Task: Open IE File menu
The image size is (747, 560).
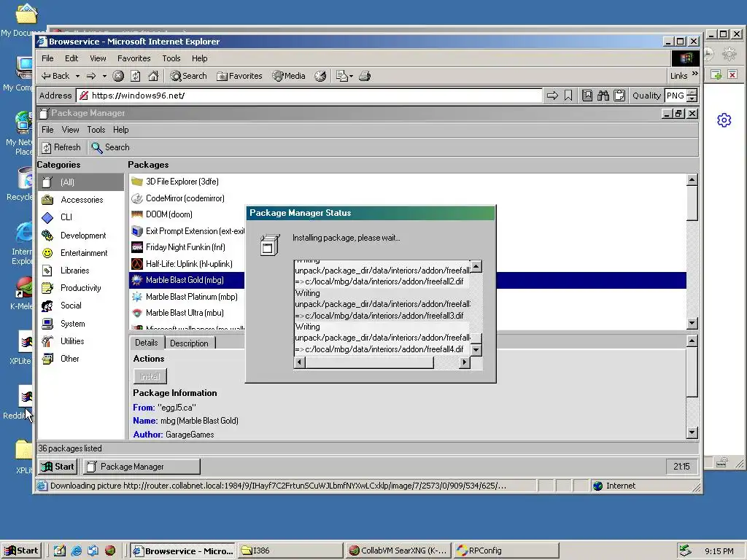Action: pos(47,58)
